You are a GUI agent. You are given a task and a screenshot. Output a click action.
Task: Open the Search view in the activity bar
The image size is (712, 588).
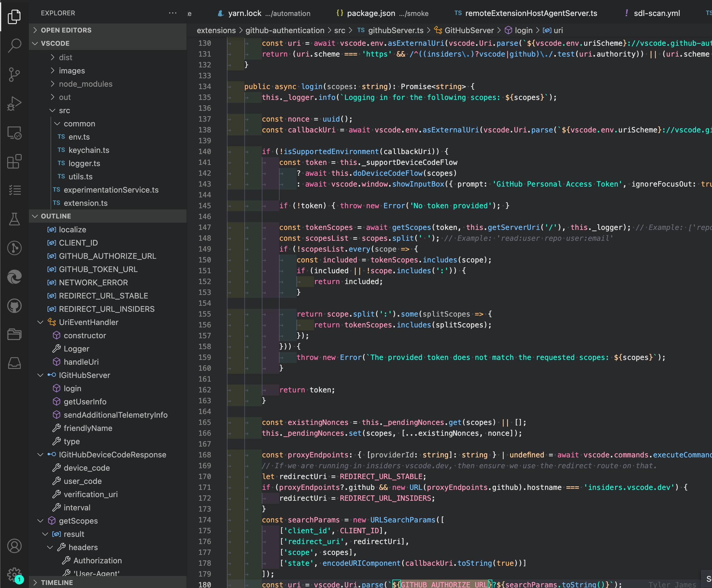(15, 46)
